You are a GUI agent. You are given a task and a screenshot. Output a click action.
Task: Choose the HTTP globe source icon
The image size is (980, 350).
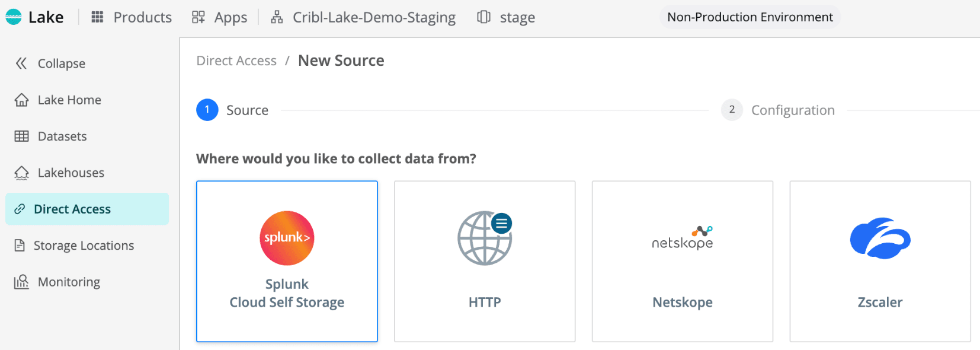coord(485,238)
